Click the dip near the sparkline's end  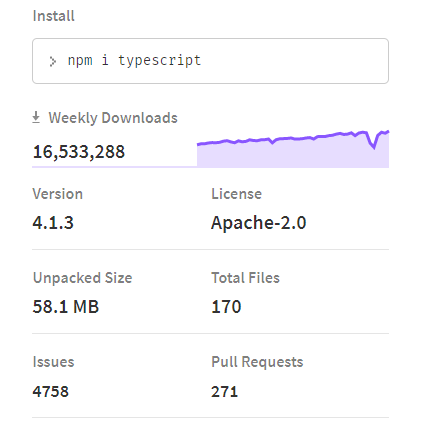[373, 144]
